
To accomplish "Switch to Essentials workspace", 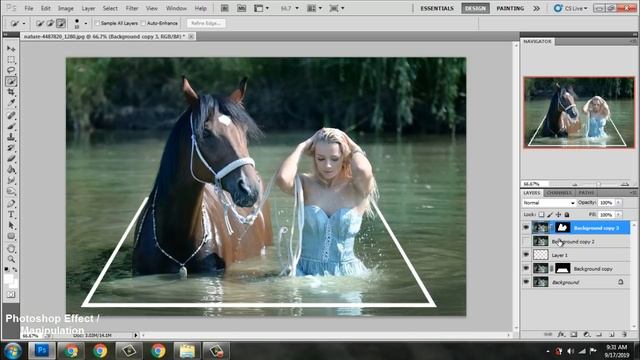I will 437,8.
